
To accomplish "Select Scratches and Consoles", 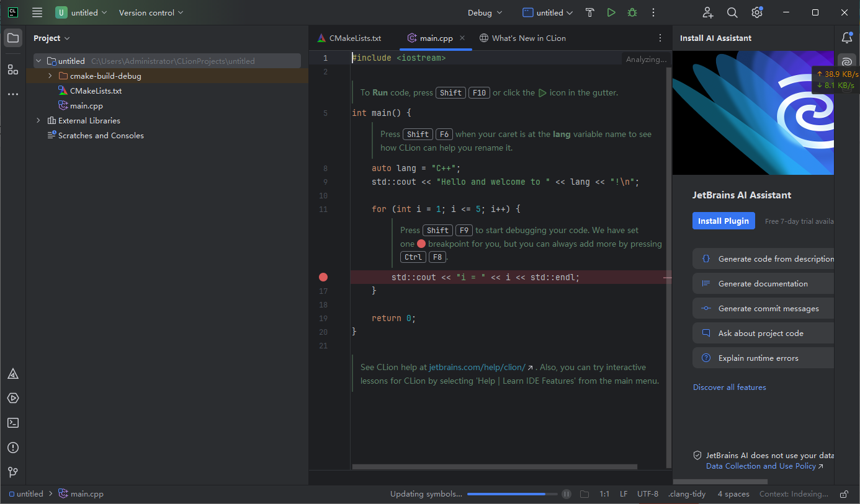I will coord(101,136).
